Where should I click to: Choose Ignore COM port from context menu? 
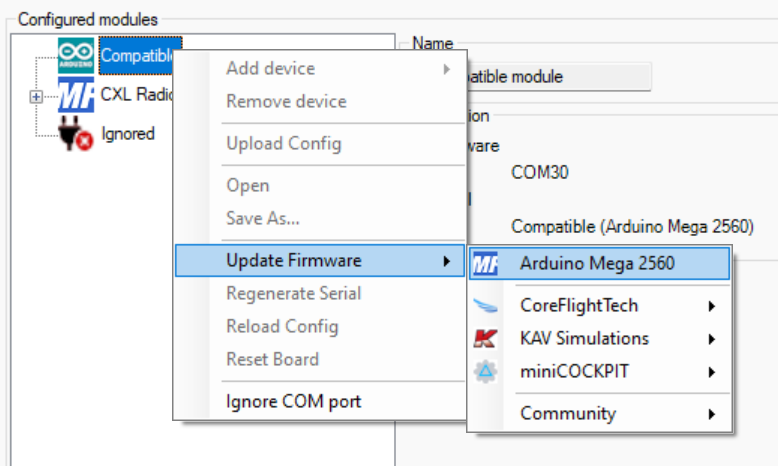click(x=293, y=402)
